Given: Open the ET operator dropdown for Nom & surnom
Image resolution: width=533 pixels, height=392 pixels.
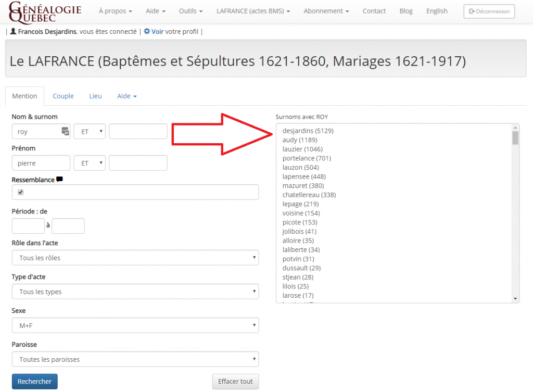Looking at the screenshot, I should click(x=90, y=131).
